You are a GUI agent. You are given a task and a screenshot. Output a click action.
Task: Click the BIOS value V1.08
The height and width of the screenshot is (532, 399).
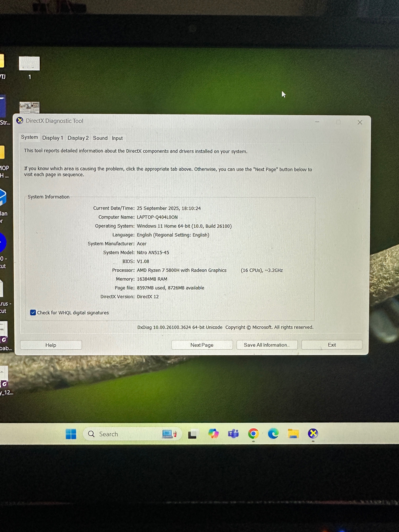pyautogui.click(x=143, y=261)
